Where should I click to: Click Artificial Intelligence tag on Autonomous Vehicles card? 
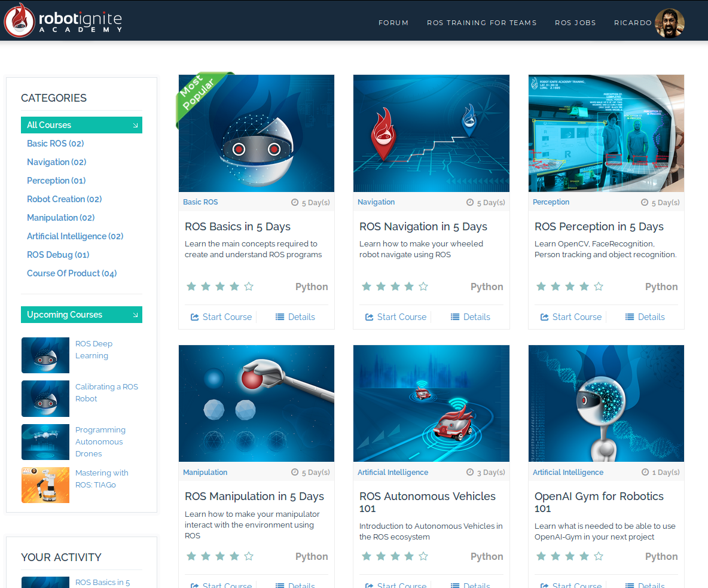point(393,472)
